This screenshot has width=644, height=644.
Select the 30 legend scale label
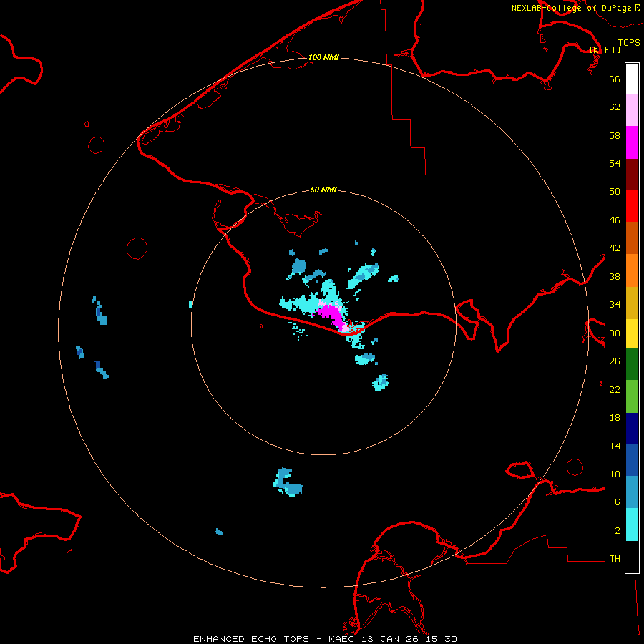[615, 333]
